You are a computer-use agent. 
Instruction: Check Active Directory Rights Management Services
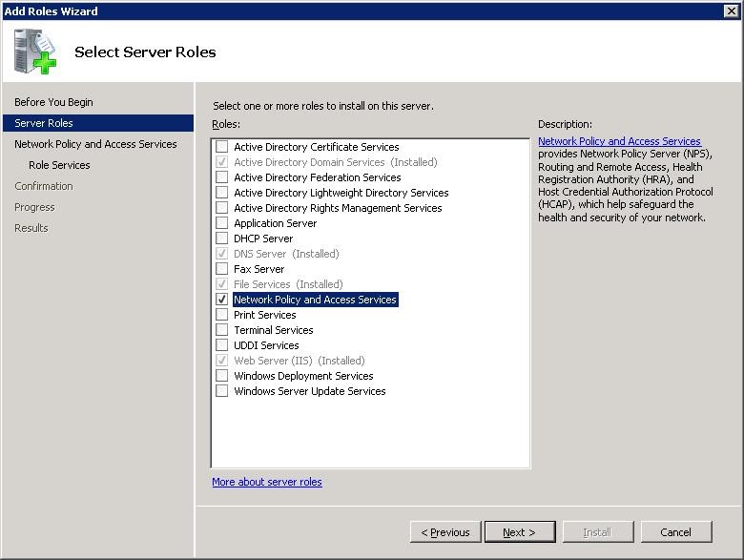[x=221, y=207]
